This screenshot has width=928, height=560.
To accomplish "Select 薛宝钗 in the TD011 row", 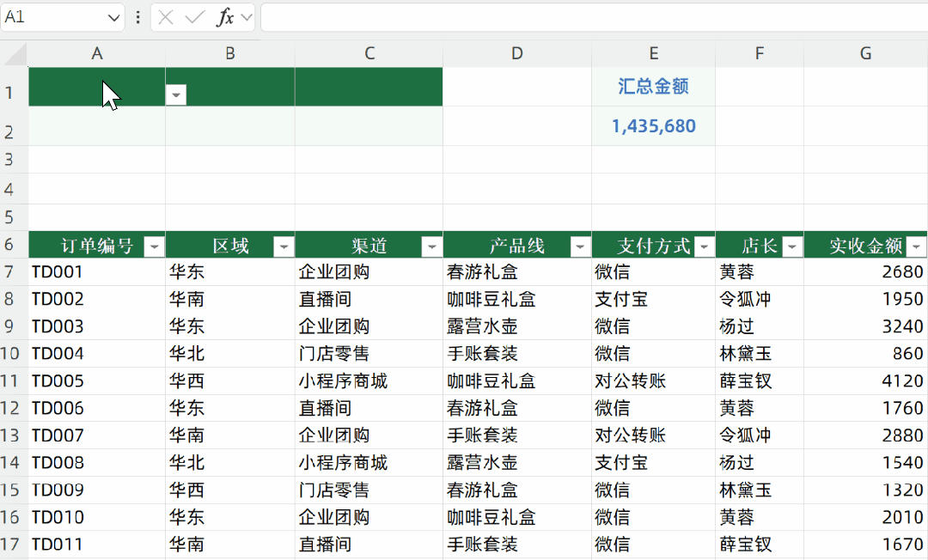I will [760, 544].
